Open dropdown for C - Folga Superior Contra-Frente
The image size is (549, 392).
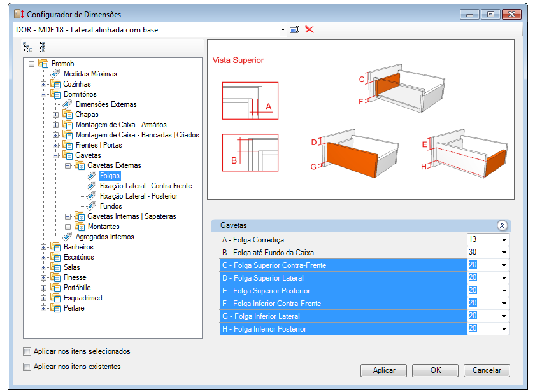click(x=504, y=265)
